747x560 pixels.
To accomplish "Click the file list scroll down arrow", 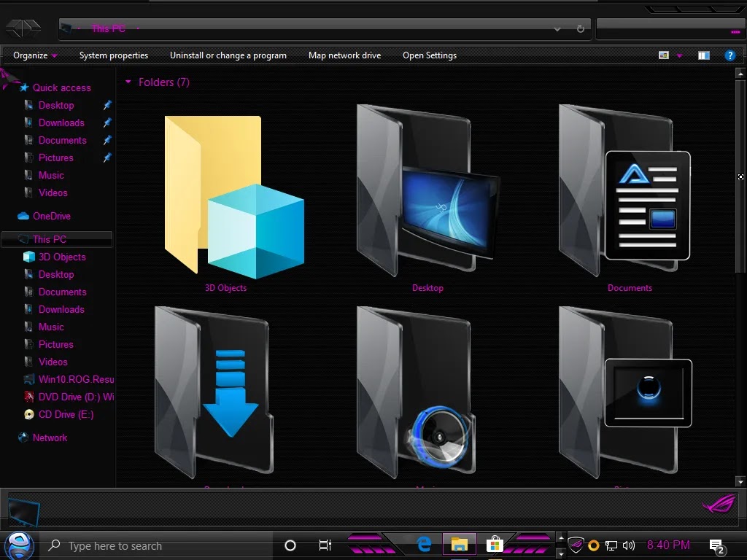I will tap(740, 482).
